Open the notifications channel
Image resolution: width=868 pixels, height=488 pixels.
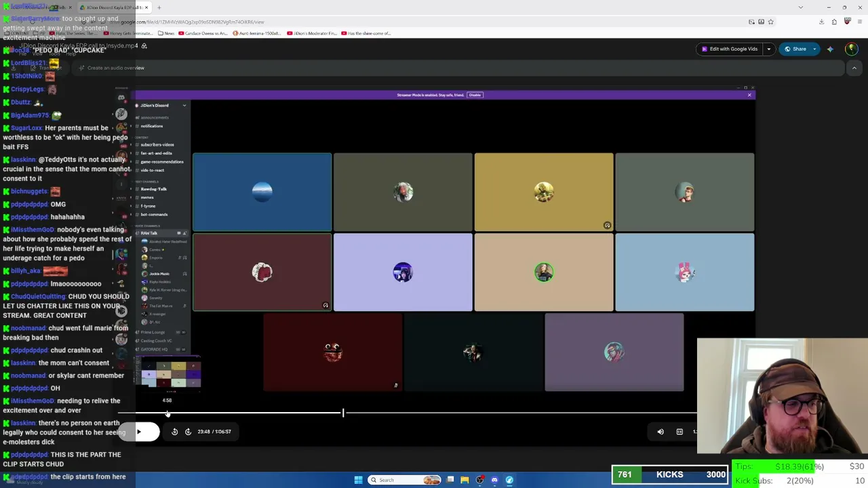pos(152,126)
